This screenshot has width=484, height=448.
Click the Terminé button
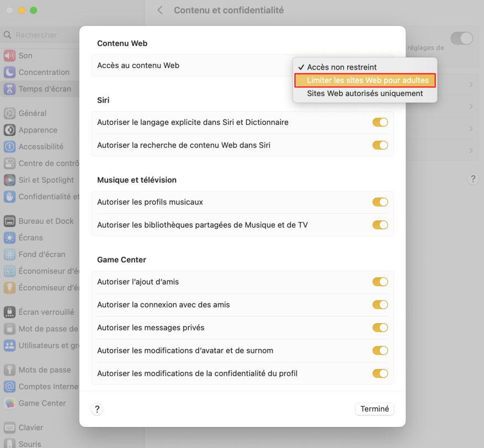pyautogui.click(x=374, y=409)
